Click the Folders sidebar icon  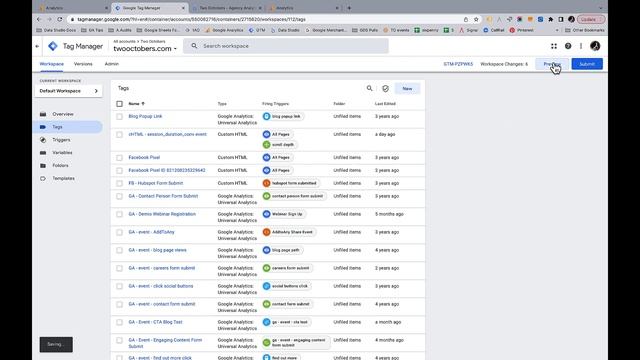point(43,166)
